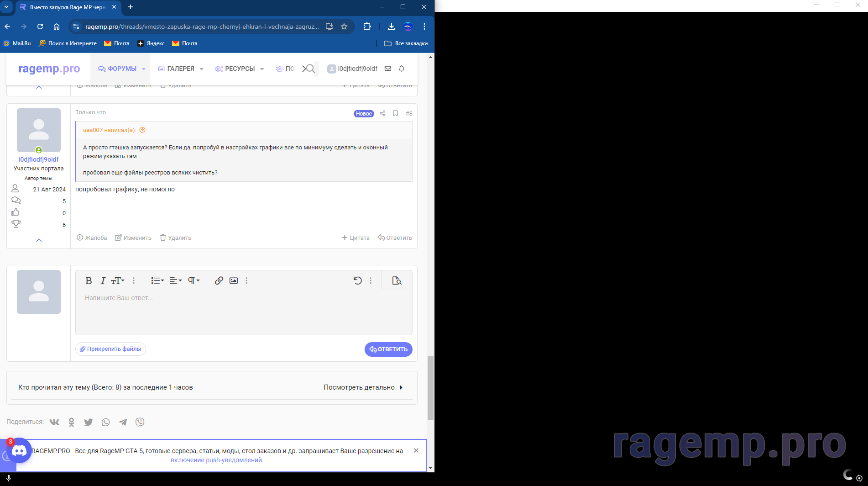
Task: Expand the list formatting dropdown
Action: point(157,280)
